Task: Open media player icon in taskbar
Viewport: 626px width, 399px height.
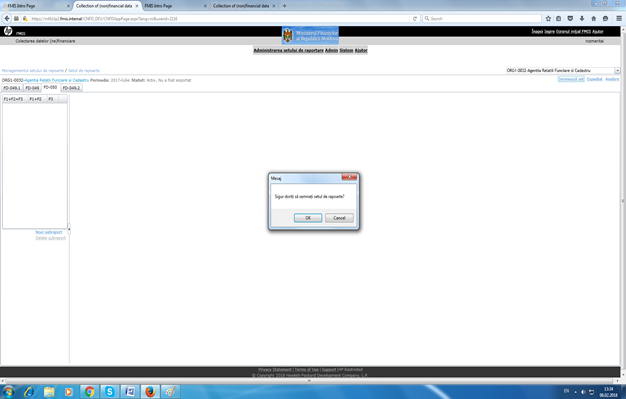Action: (69, 392)
